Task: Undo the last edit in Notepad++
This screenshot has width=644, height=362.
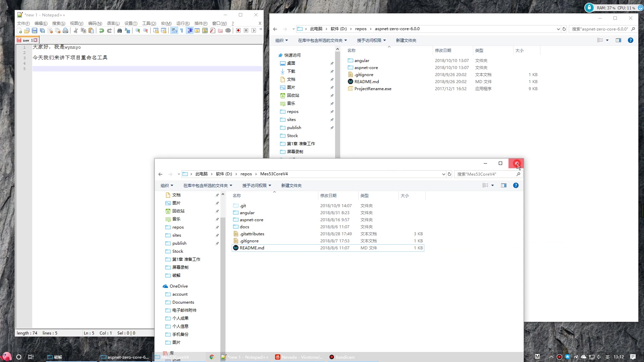Action: point(101,31)
